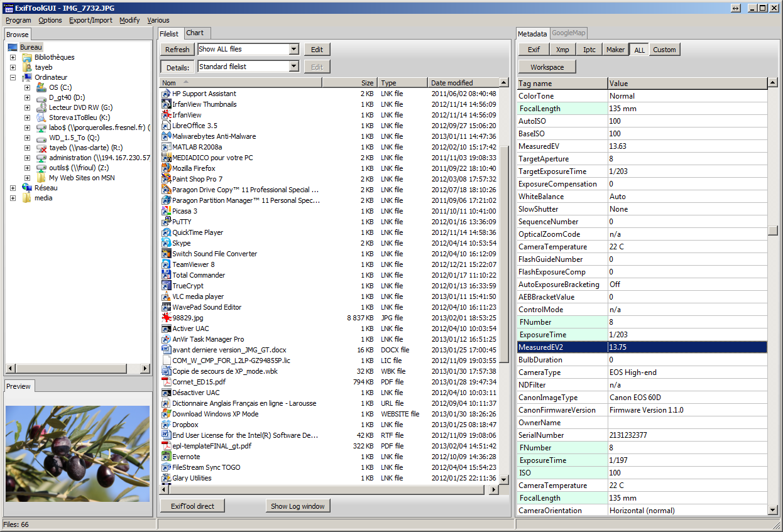Open ExifTool direct
The image size is (783, 532).
coord(192,506)
